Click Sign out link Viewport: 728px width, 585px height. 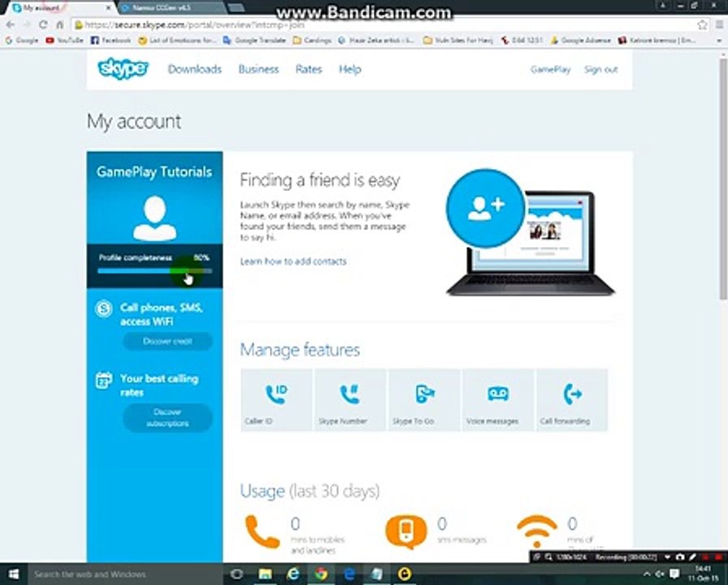(600, 70)
